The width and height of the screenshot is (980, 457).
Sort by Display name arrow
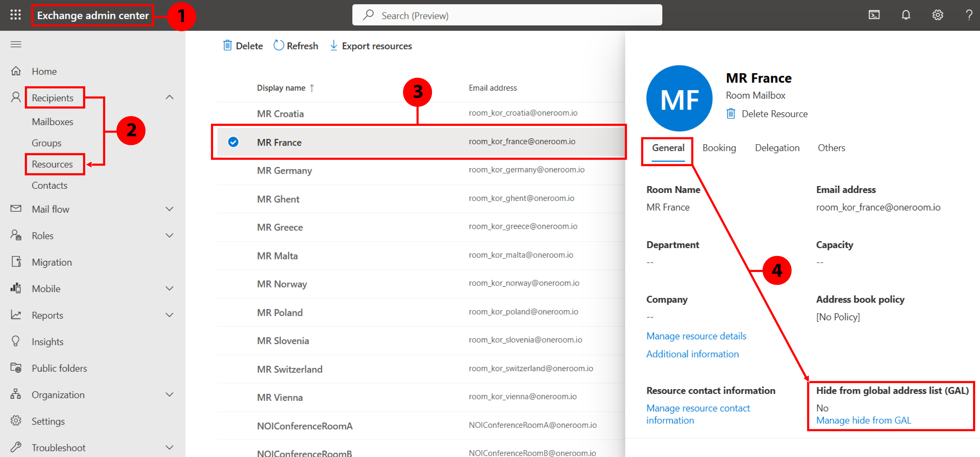click(312, 88)
